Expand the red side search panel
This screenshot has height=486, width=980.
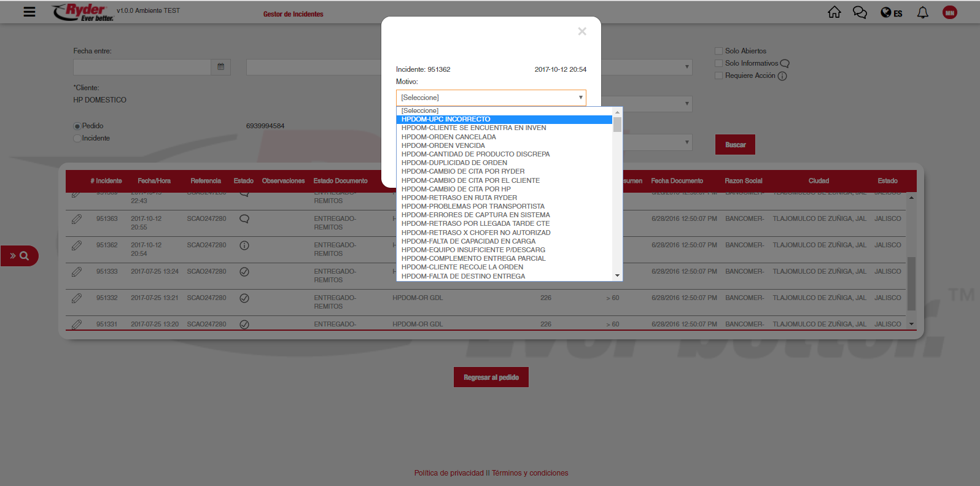click(x=19, y=256)
